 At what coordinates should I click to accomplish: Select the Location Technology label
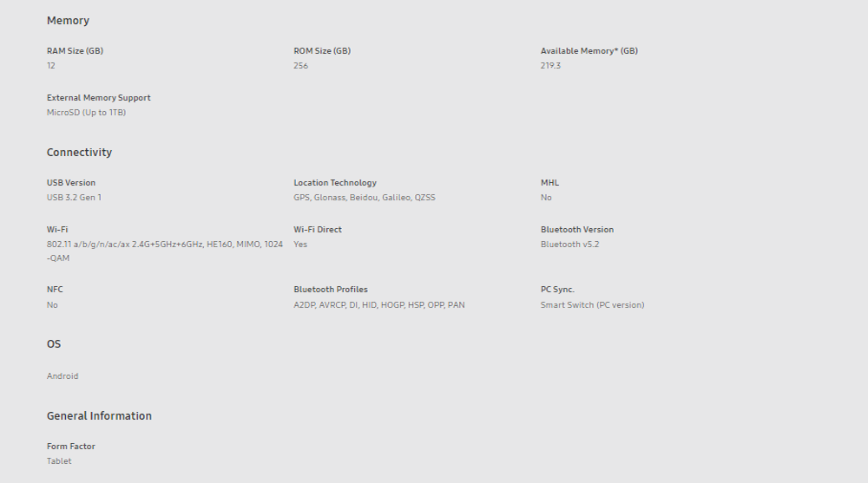click(x=335, y=183)
